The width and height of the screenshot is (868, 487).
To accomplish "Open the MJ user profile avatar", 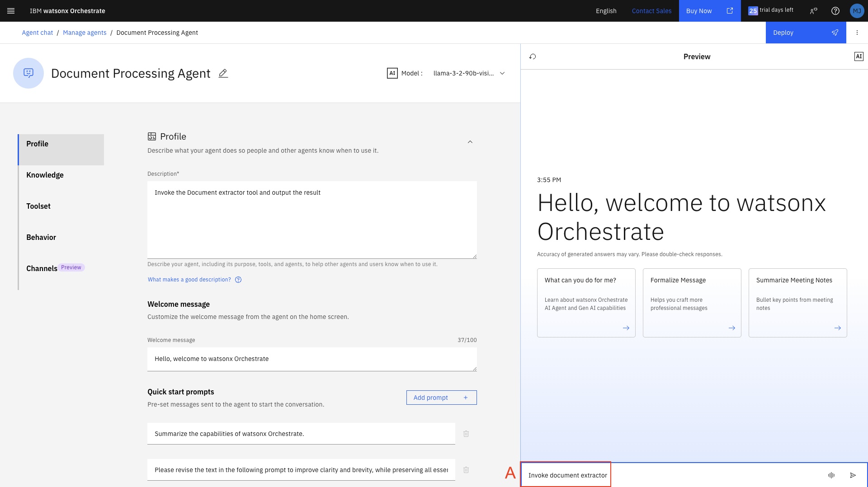I will [x=856, y=11].
